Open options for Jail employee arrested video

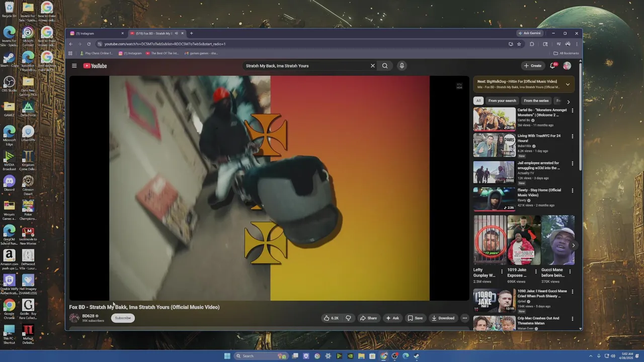tap(572, 163)
